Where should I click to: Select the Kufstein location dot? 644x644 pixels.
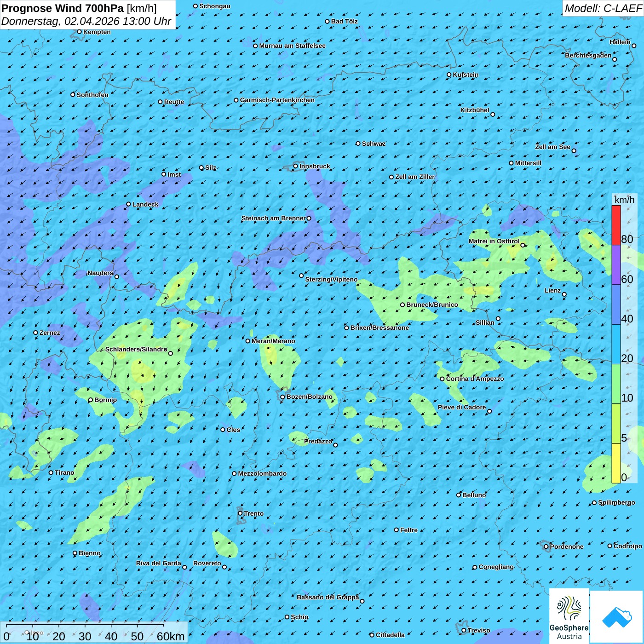coord(449,75)
